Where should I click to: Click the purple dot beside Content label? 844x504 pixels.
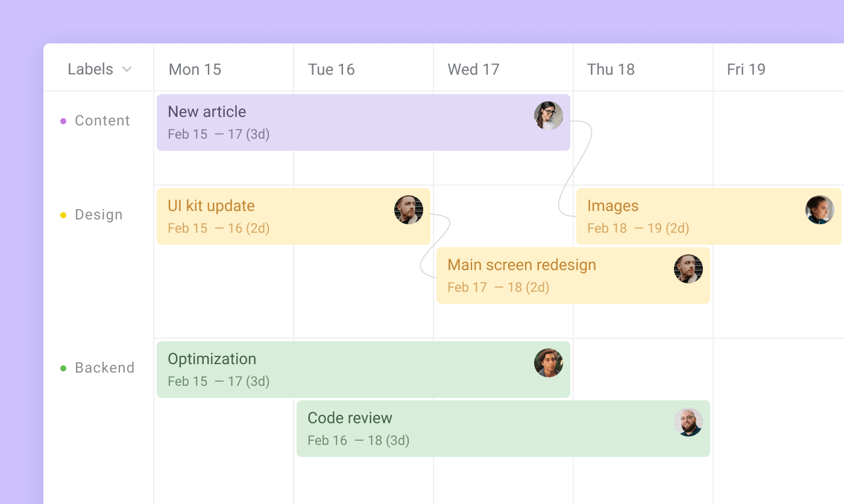[63, 121]
